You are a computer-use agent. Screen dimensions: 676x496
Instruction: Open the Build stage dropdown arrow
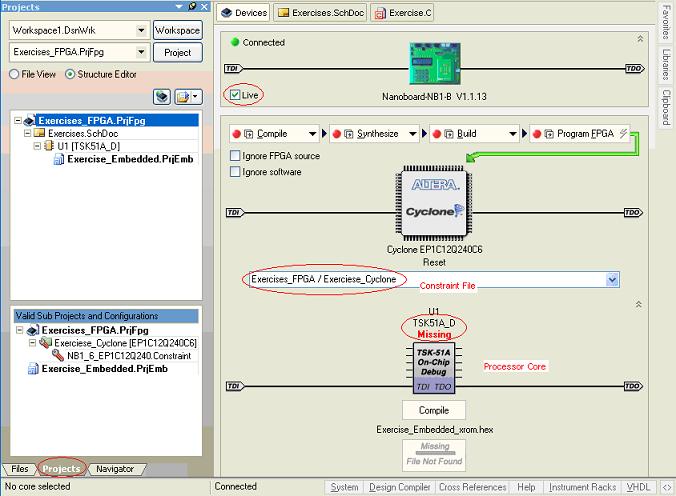click(x=513, y=134)
